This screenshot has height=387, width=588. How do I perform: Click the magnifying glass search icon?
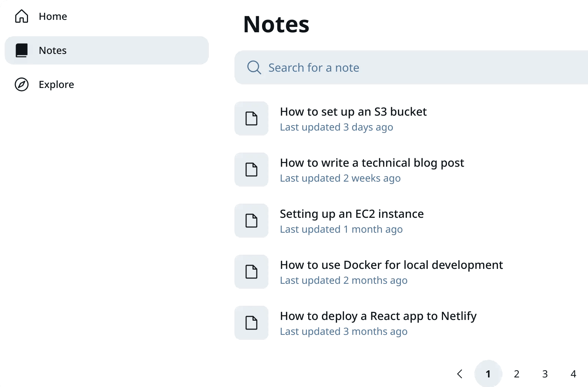point(254,67)
